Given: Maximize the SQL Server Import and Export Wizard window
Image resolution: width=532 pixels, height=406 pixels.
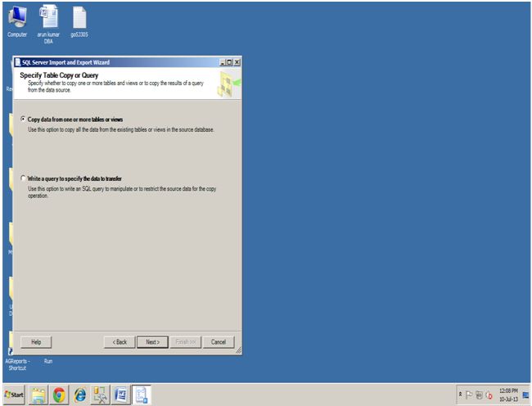Looking at the screenshot, I should [x=230, y=62].
